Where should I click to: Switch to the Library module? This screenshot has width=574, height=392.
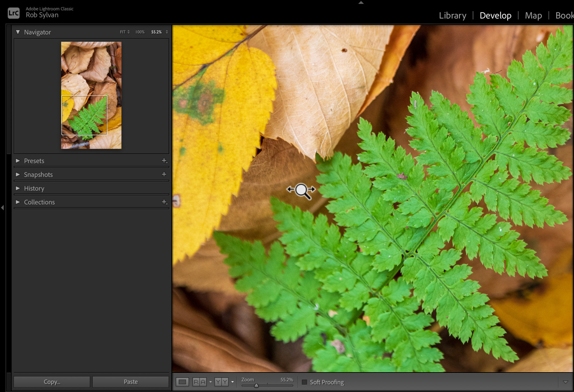click(452, 15)
